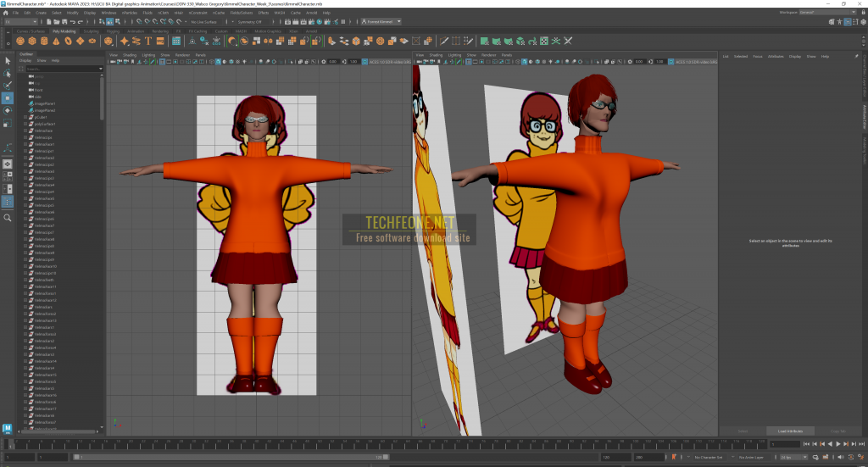Viewport: 868px width, 467px height.
Task: Click the Go to start of range button
Action: (806, 444)
